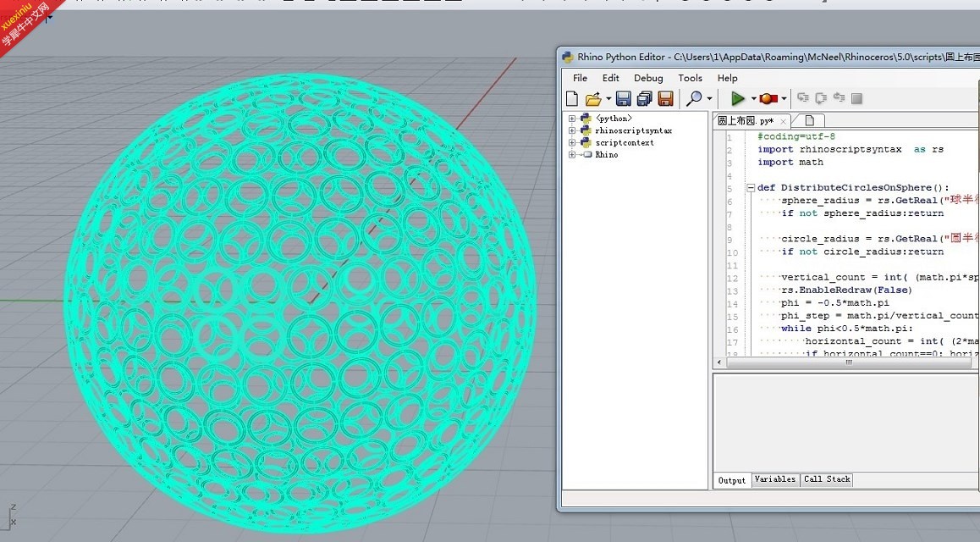Switch to the Output tab
Image resolution: width=980 pixels, height=542 pixels.
pos(732,480)
